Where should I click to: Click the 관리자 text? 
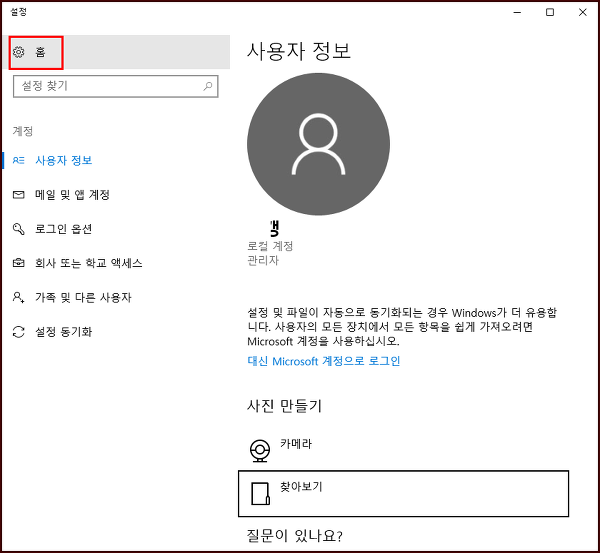[263, 260]
